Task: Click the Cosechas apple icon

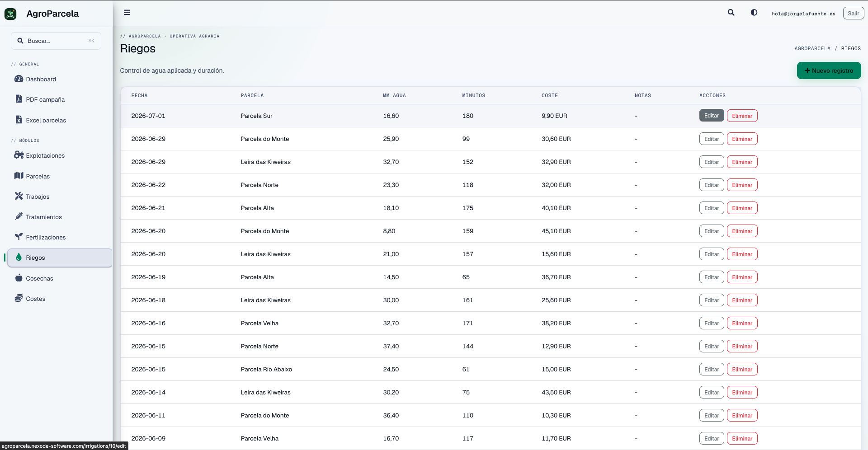Action: click(x=19, y=278)
